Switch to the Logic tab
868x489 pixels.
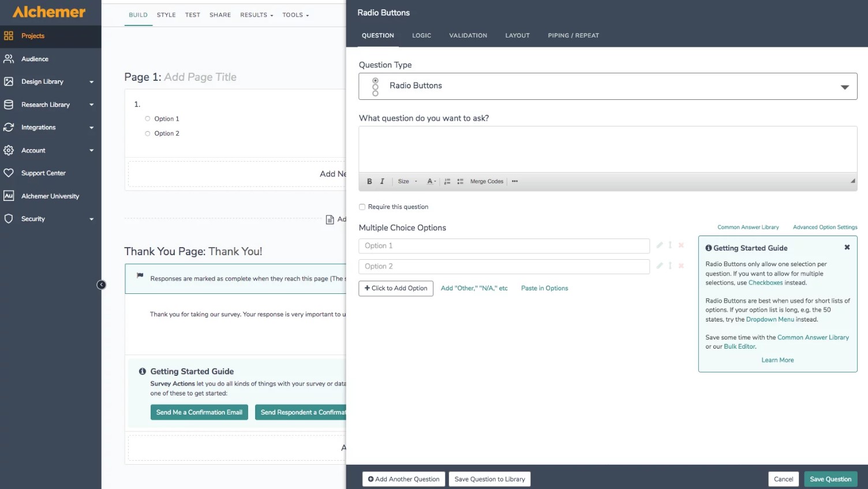[421, 36]
